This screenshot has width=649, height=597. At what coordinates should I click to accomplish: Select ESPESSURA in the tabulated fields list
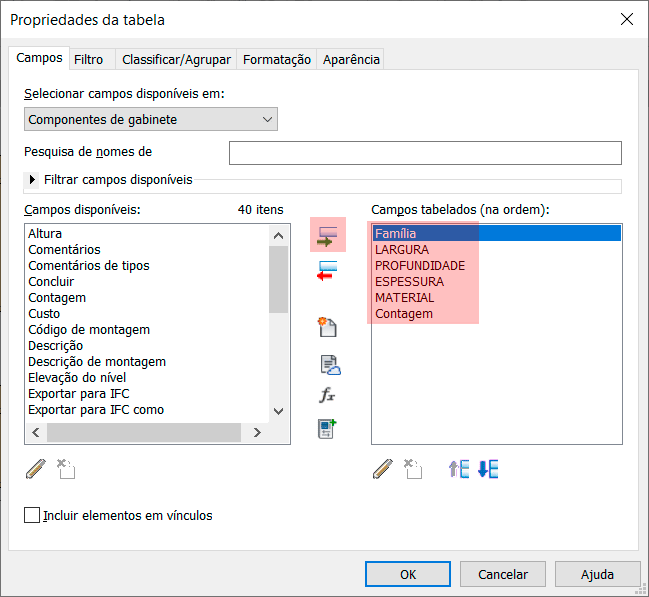[409, 282]
